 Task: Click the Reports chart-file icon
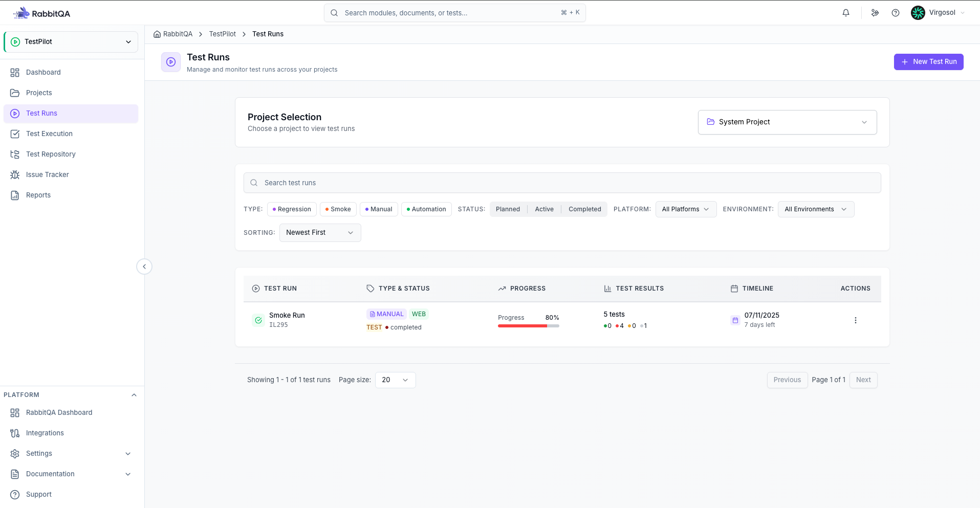coord(15,195)
